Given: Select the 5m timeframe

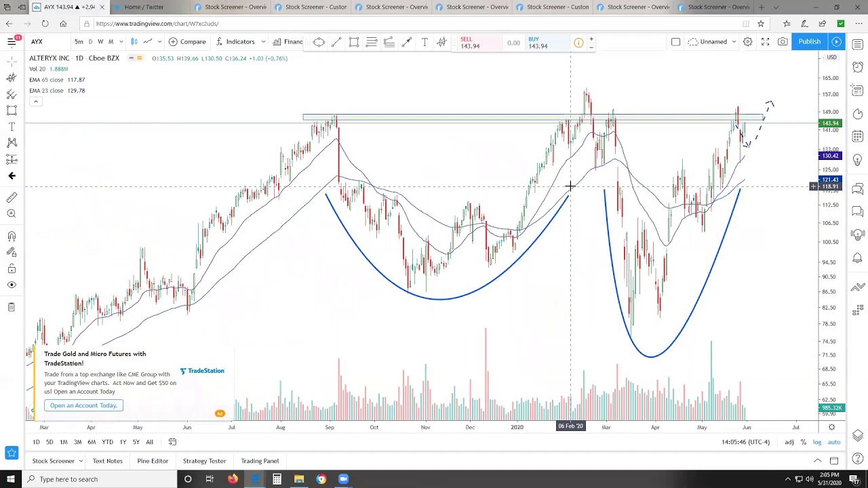Looking at the screenshot, I should [79, 42].
